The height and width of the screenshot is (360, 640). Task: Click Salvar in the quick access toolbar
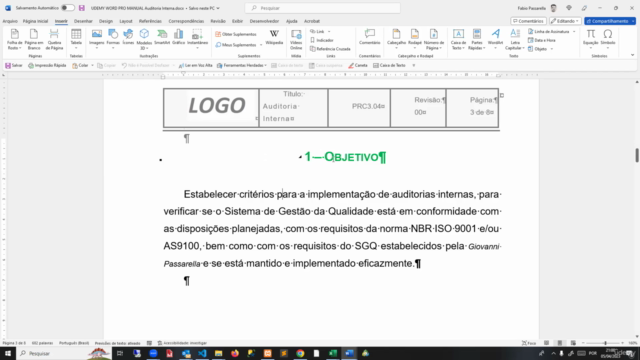[x=14, y=65]
